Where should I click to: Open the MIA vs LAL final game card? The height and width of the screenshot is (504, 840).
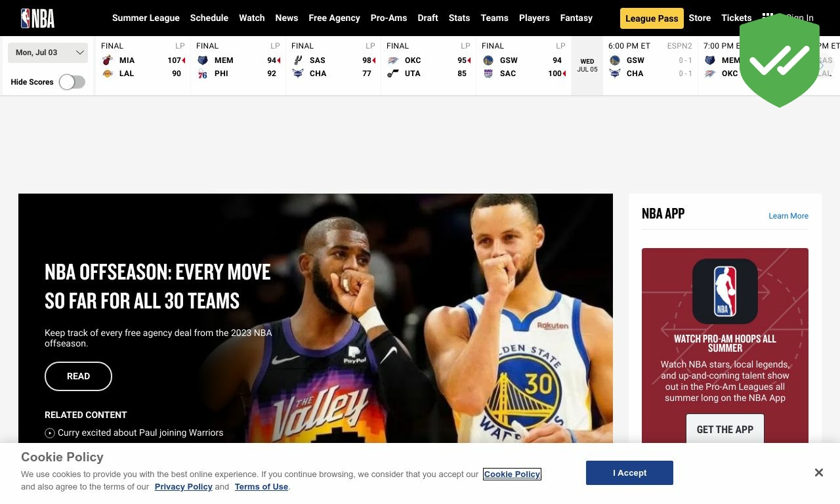click(143, 66)
